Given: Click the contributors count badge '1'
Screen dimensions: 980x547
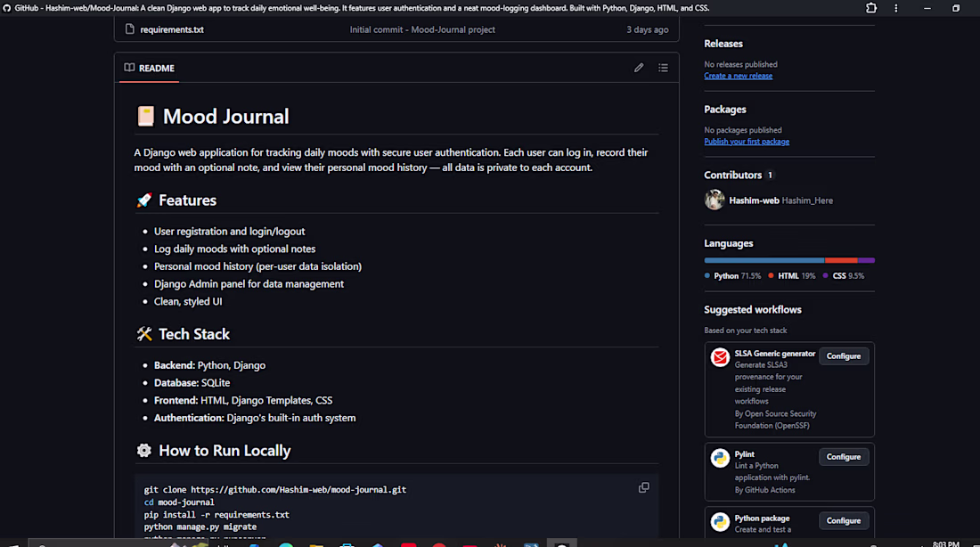Looking at the screenshot, I should [770, 175].
